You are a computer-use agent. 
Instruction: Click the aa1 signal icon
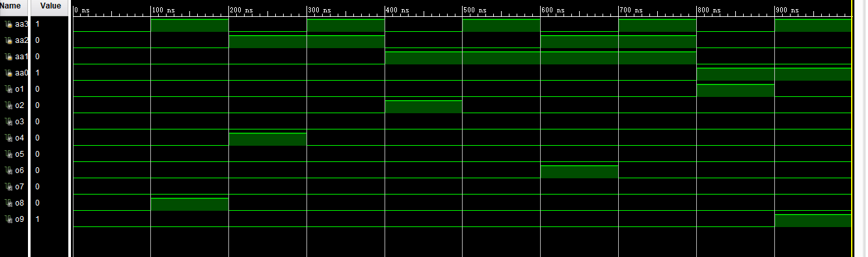click(8, 57)
